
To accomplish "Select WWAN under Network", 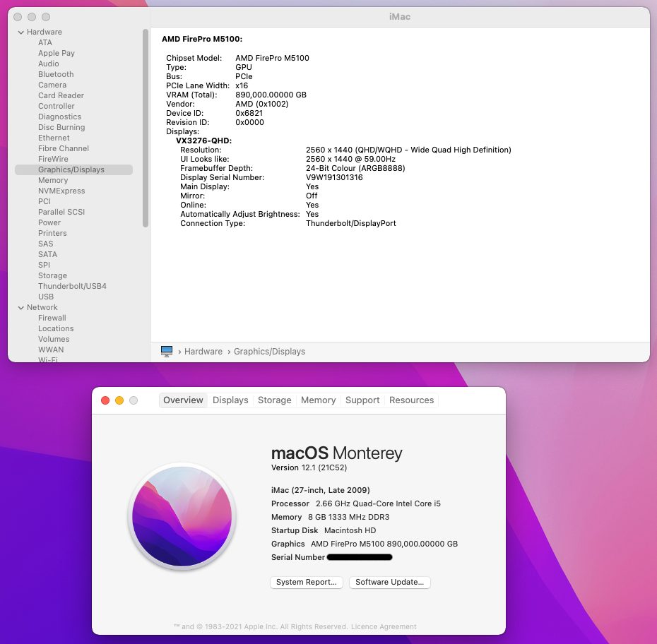I will (x=51, y=350).
